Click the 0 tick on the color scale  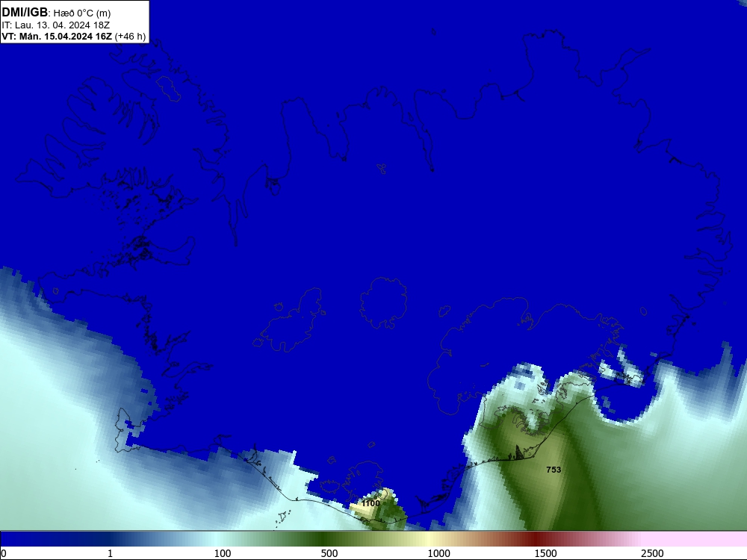[x=4, y=553]
